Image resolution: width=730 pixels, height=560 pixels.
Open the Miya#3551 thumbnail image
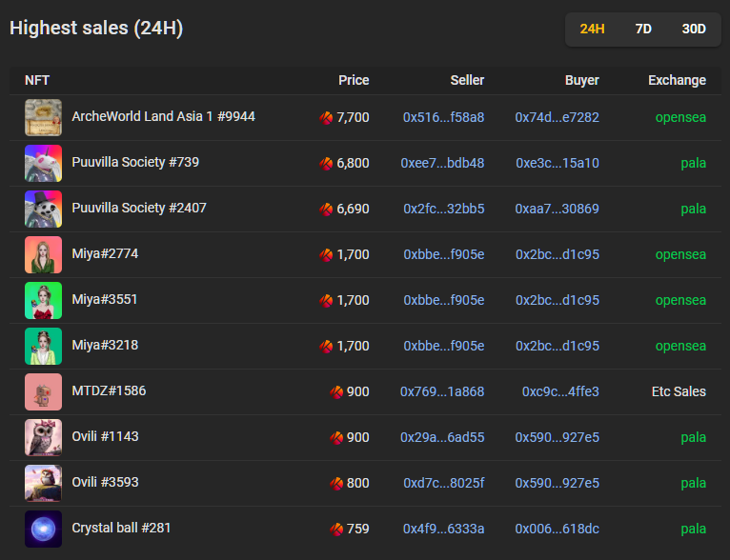point(43,300)
